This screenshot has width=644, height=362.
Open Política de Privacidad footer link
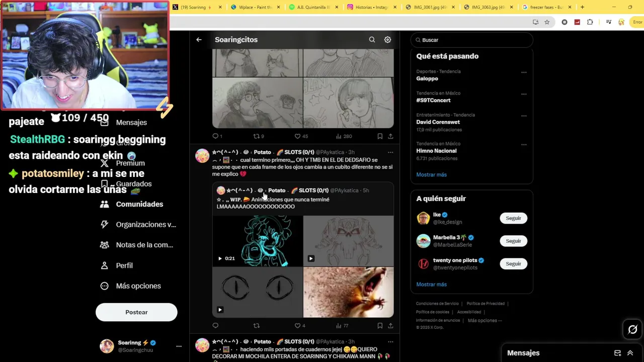pos(486,304)
